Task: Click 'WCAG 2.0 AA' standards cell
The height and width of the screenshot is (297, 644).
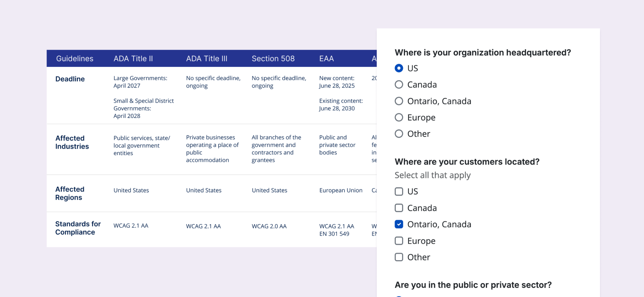Action: coord(269,226)
